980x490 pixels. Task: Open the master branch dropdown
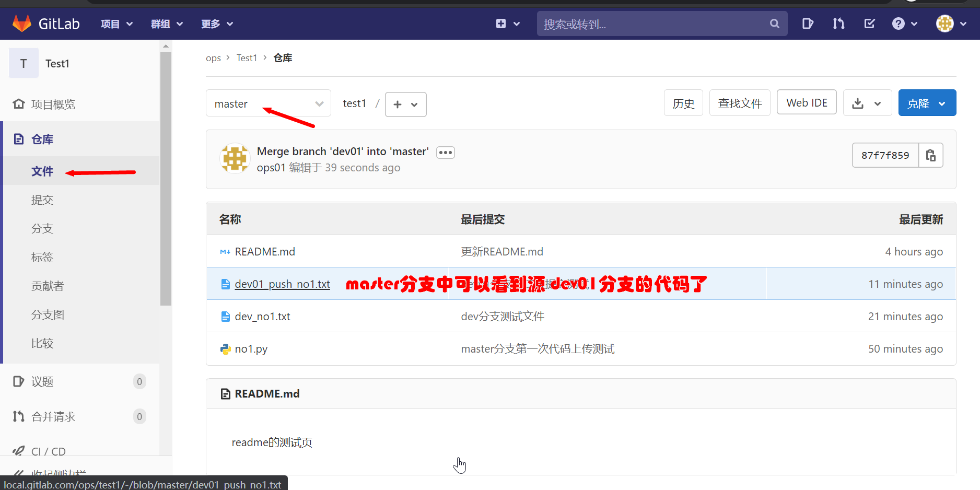pos(269,103)
